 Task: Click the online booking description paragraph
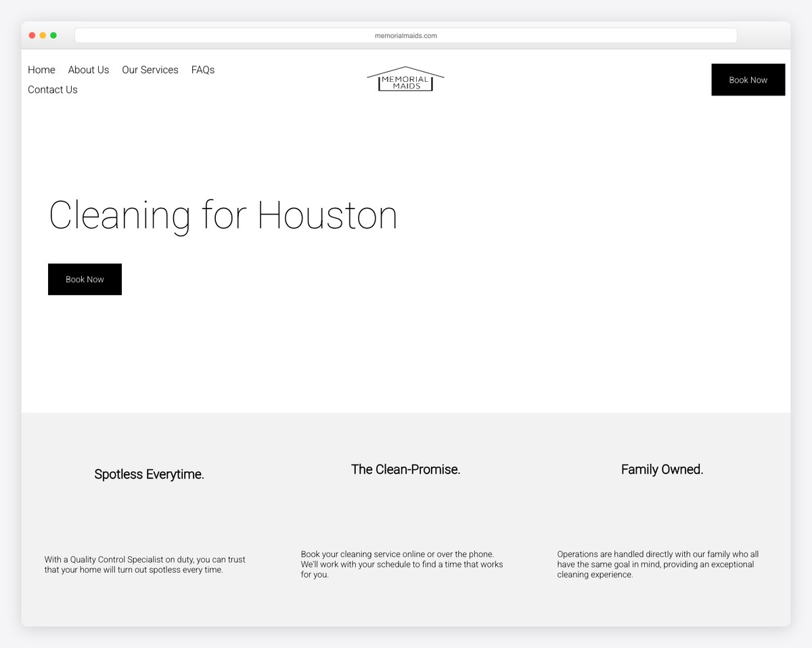point(402,564)
